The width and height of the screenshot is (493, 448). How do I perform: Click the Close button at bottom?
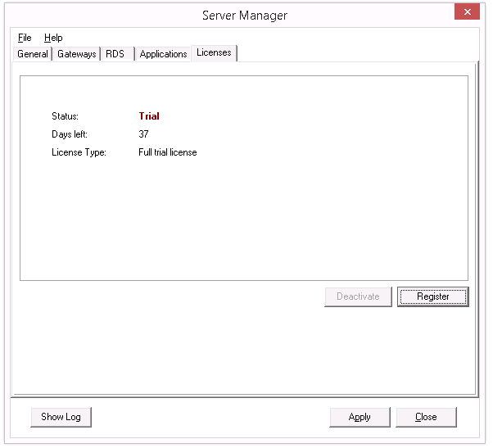click(x=426, y=417)
